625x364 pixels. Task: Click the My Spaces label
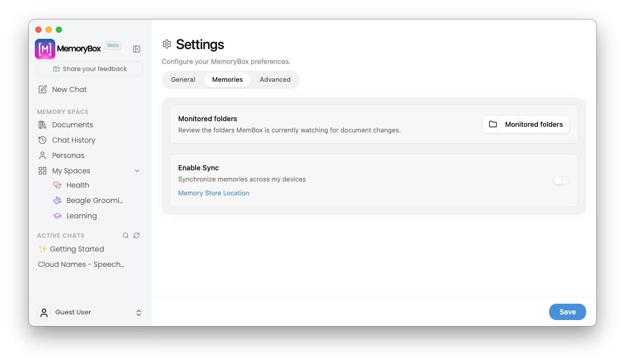(x=71, y=171)
